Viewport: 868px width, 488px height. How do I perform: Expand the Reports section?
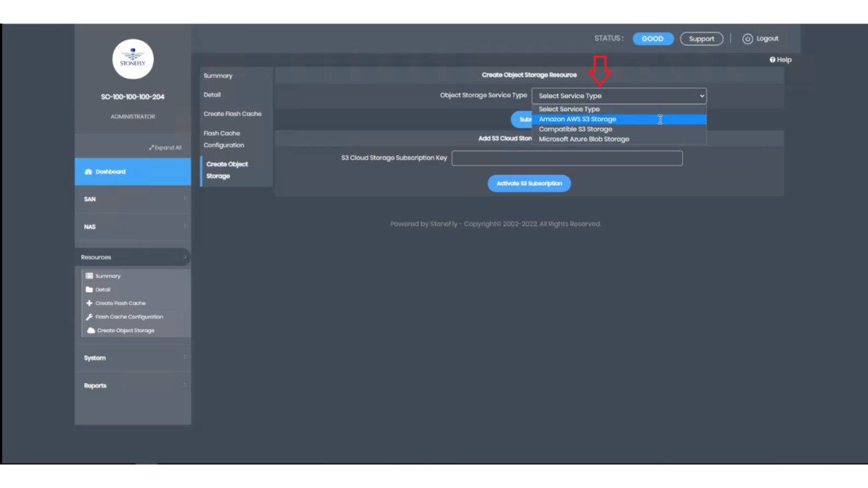pyautogui.click(x=132, y=385)
